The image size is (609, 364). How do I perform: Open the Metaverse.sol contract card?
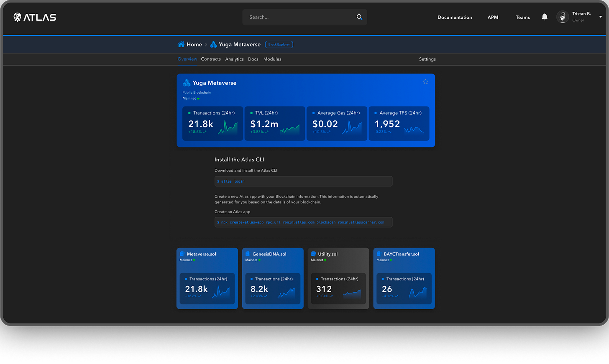point(207,278)
